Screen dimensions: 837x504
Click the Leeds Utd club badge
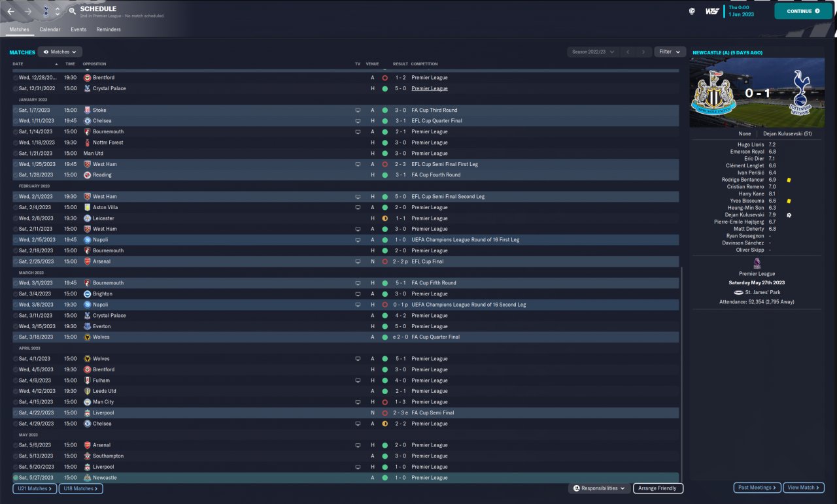coord(88,391)
